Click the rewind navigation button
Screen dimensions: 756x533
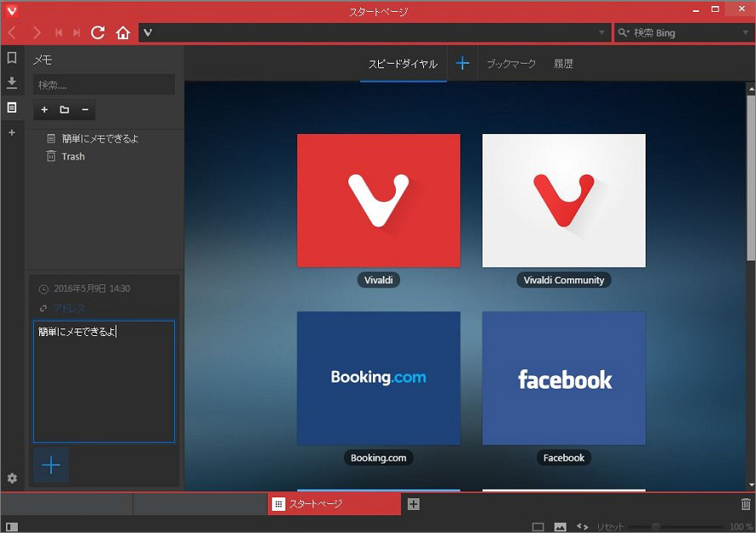[59, 33]
